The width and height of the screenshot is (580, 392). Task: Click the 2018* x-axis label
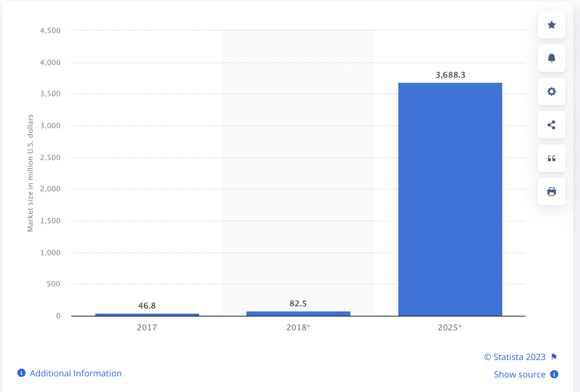[298, 327]
